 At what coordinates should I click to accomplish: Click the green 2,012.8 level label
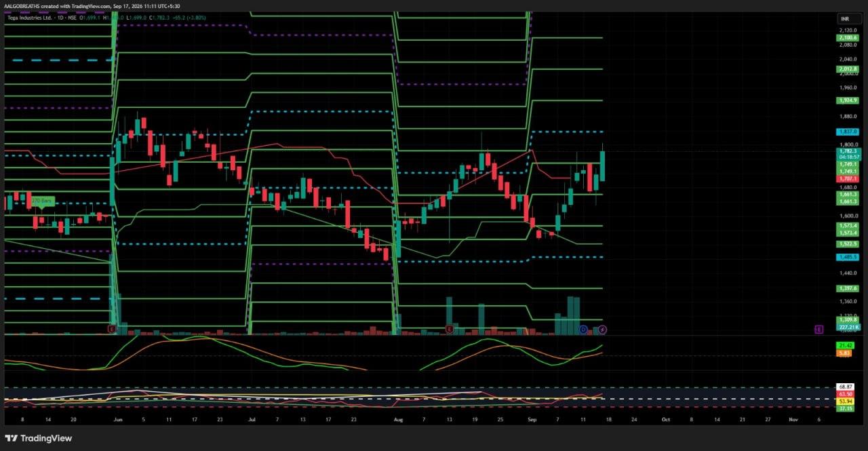pos(848,69)
